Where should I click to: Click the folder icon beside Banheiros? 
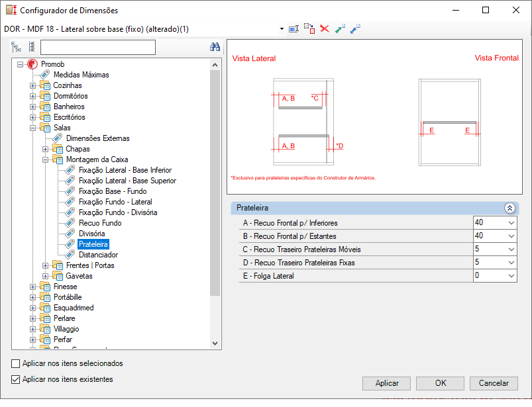45,107
